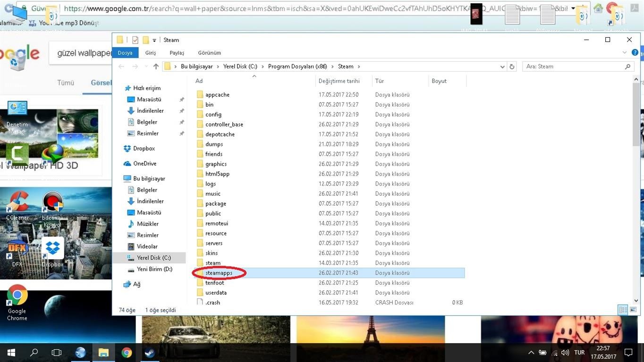
Task: Select the Dropbox desktop shortcut icon
Action: click(52, 252)
